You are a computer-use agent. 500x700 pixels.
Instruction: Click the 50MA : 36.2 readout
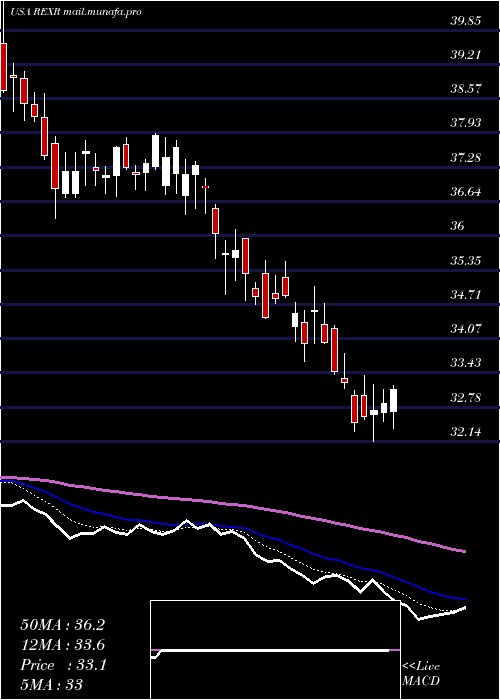click(62, 625)
